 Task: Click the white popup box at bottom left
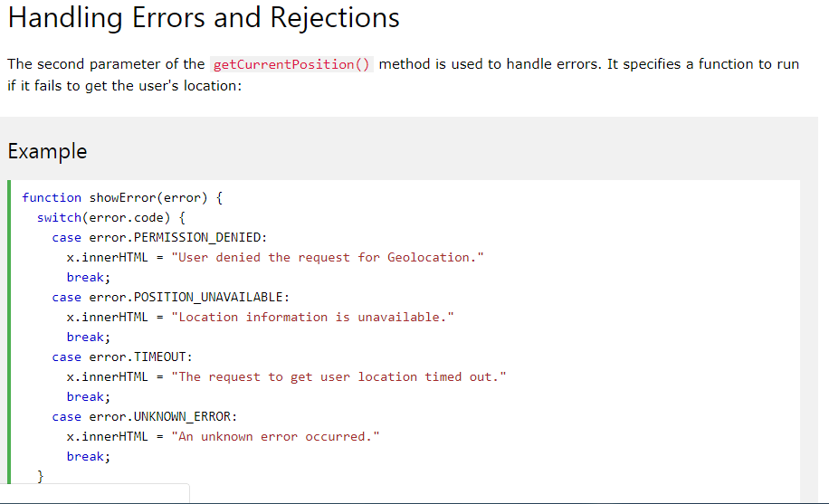click(x=95, y=493)
